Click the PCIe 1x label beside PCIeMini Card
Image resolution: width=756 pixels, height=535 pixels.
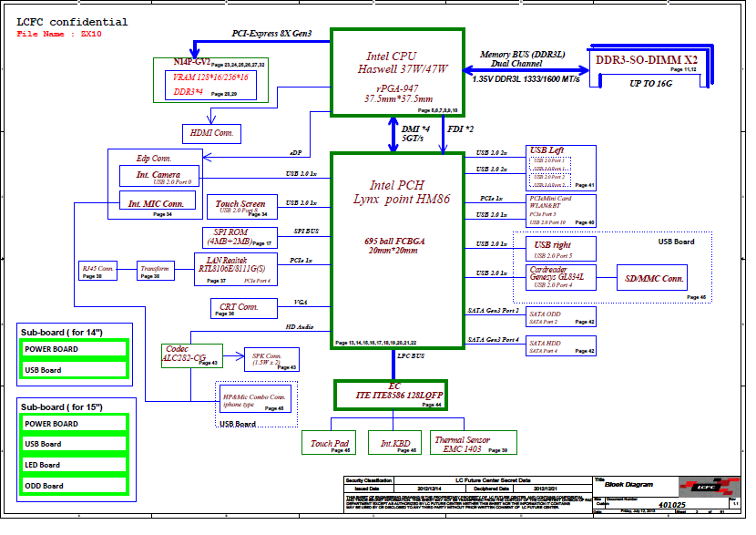[491, 199]
